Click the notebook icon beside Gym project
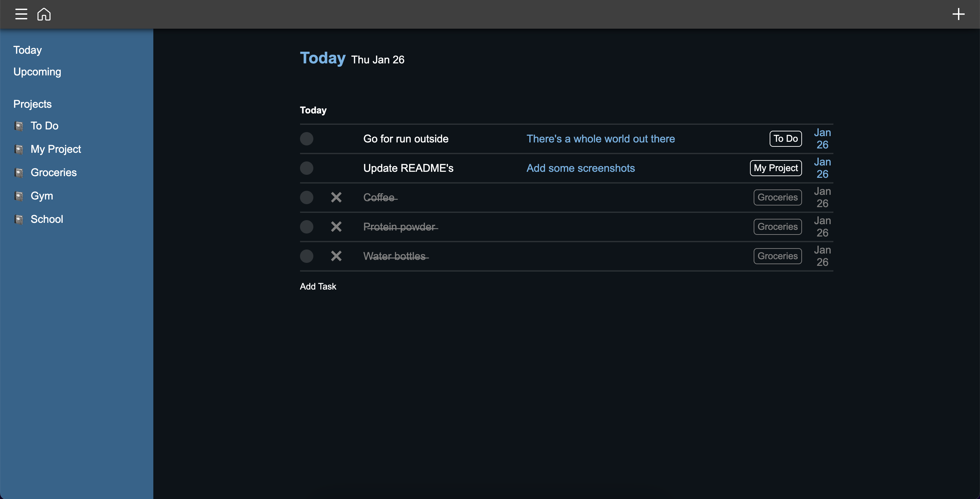This screenshot has width=980, height=499. pyautogui.click(x=19, y=196)
